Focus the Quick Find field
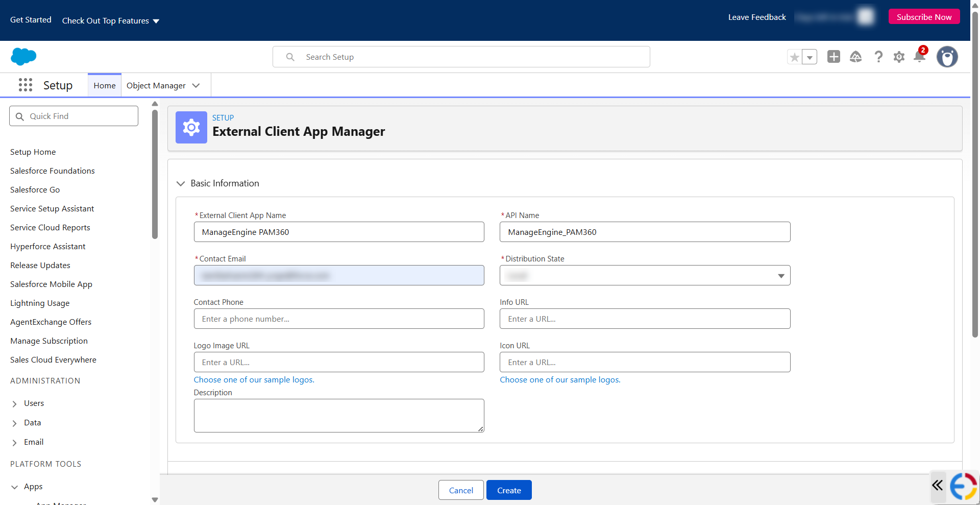Image resolution: width=980 pixels, height=505 pixels. pyautogui.click(x=73, y=116)
